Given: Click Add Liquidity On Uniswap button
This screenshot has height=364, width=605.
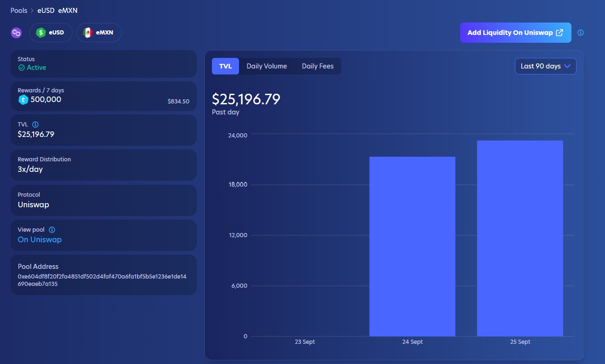Looking at the screenshot, I should tap(515, 33).
